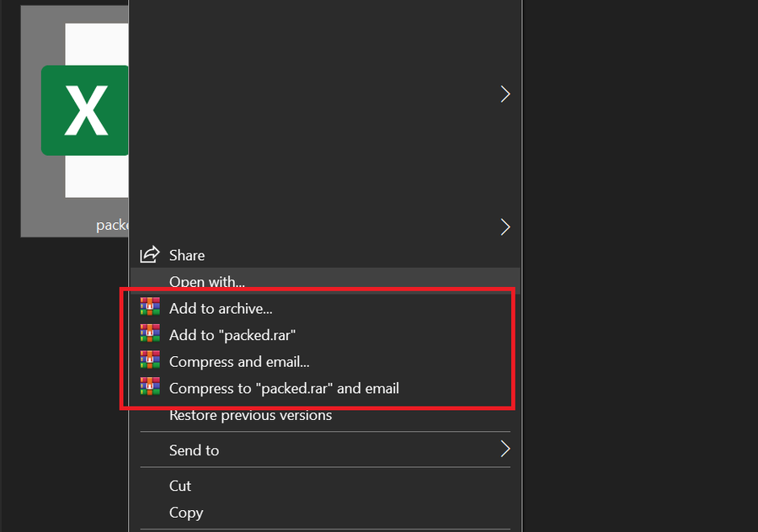Screen dimensions: 758x532
Task: Expand the Send to chevron arrow
Action: coord(505,449)
